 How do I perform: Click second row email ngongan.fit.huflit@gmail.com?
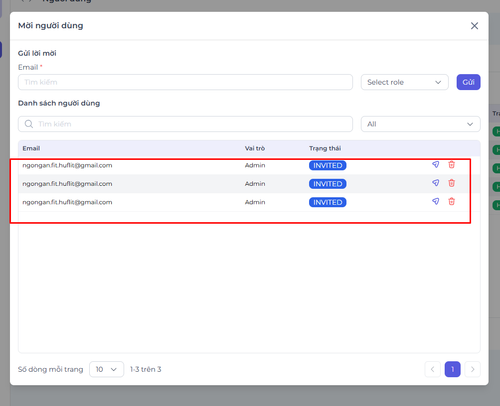[67, 184]
